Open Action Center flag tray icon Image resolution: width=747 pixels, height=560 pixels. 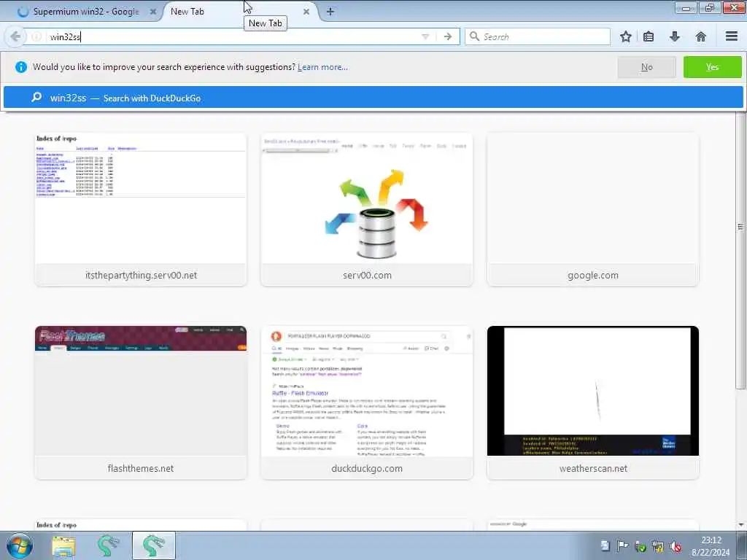point(622,546)
